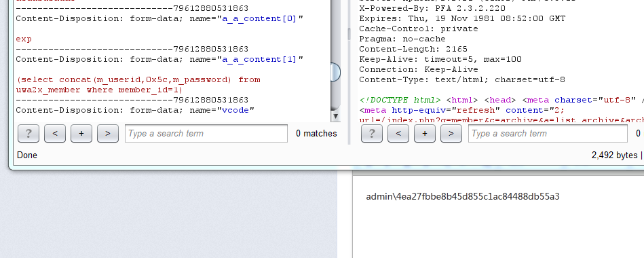This screenshot has height=258, width=644.
Task: Click the 'Expires: Thu, 19 Nov 1981' header line
Action: 462,19
